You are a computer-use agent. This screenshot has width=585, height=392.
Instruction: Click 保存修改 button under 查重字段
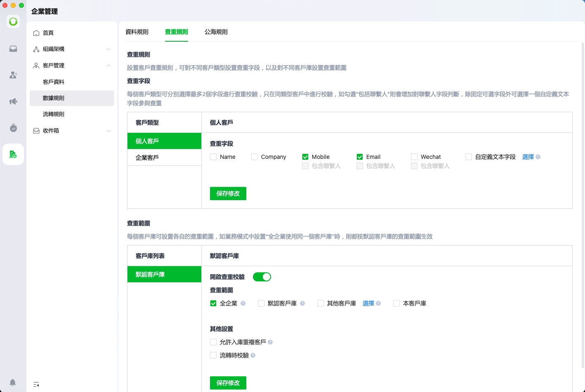tap(228, 194)
